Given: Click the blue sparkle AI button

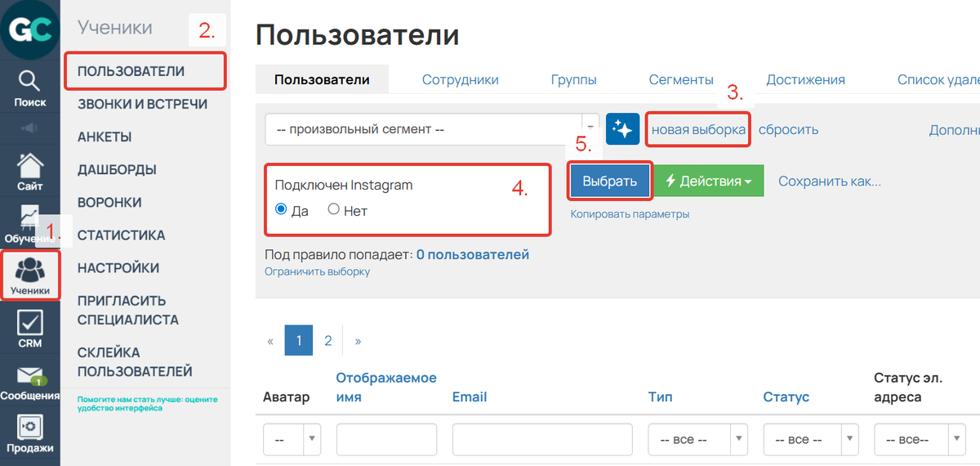Looking at the screenshot, I should (x=622, y=129).
